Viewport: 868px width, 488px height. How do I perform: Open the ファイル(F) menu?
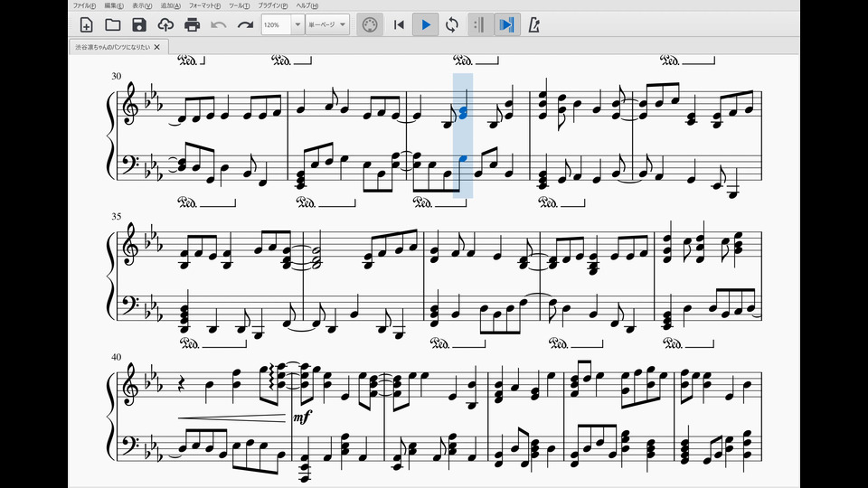click(x=85, y=5)
